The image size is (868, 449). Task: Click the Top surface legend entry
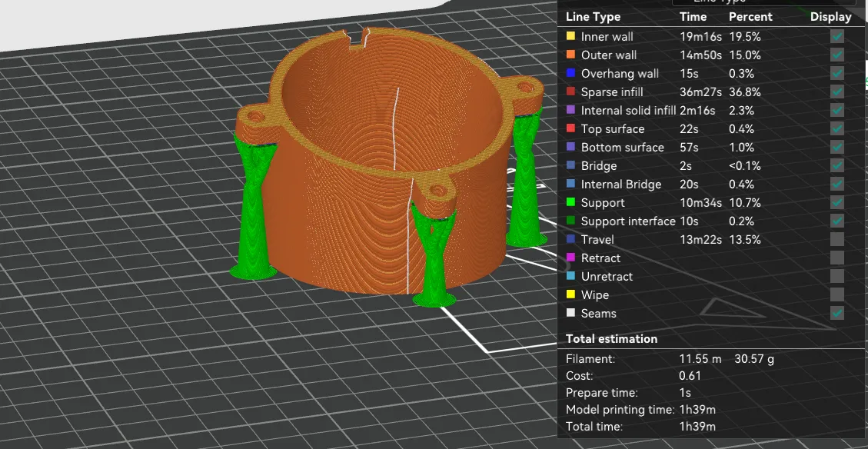click(x=613, y=128)
